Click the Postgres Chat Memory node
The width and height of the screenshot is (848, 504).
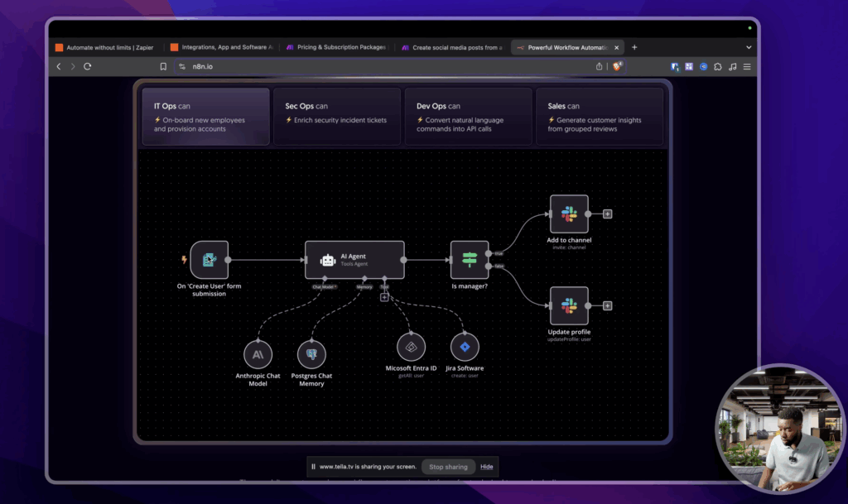[311, 354]
